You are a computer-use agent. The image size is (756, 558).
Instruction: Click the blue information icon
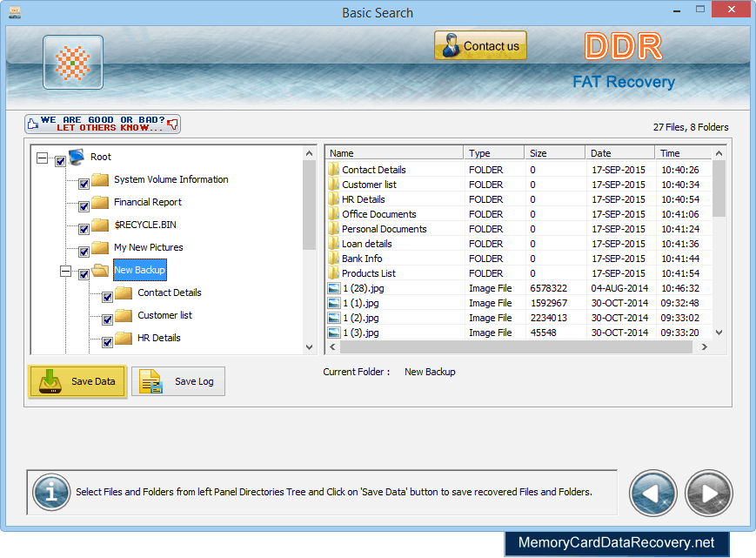51,493
